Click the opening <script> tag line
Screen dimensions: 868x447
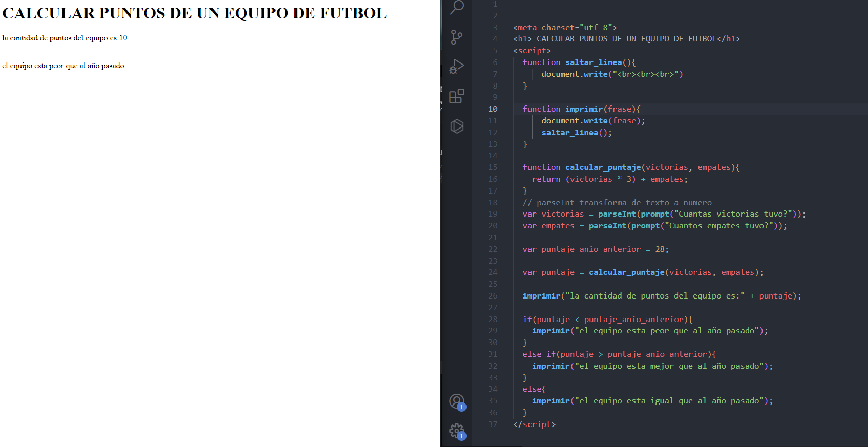[532, 51]
